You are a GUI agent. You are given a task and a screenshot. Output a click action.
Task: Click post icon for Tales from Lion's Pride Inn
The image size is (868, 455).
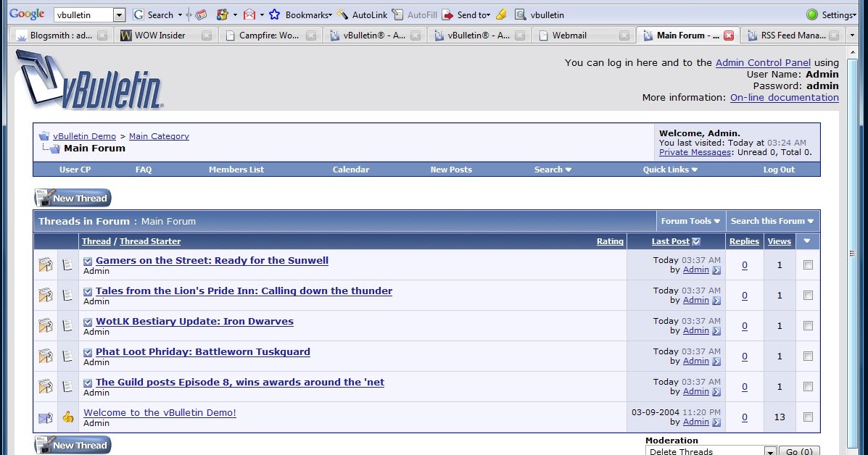[x=67, y=295]
